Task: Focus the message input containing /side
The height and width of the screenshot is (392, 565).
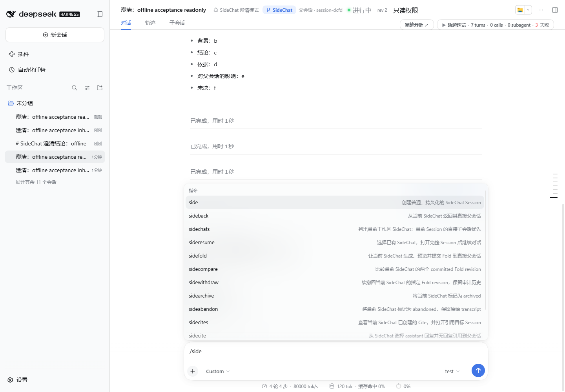Action: 336,352
